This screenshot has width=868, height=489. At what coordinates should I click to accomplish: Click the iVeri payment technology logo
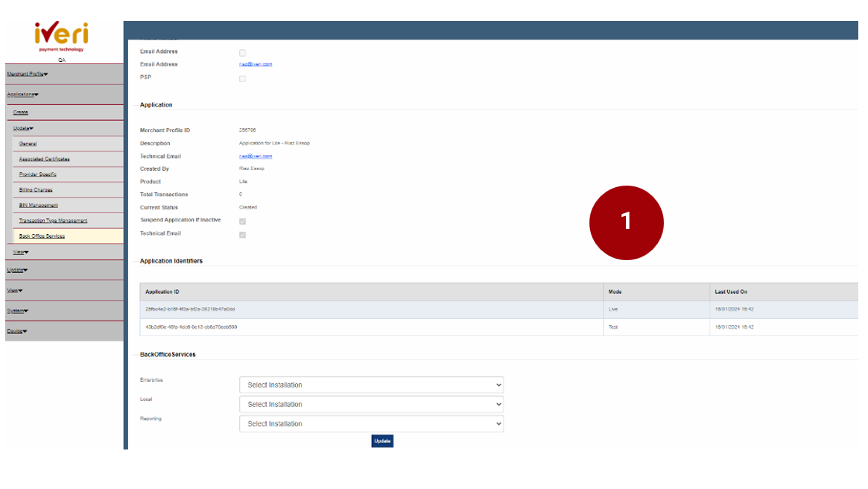(x=61, y=37)
